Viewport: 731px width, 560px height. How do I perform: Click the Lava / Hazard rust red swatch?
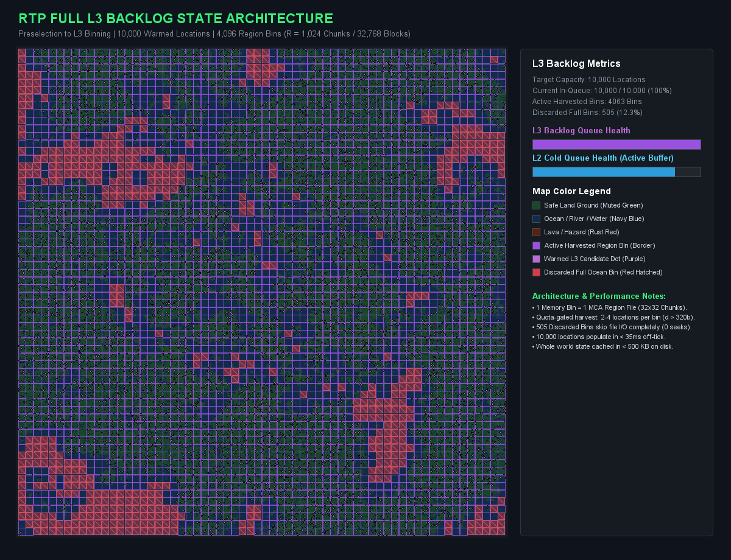(x=536, y=232)
